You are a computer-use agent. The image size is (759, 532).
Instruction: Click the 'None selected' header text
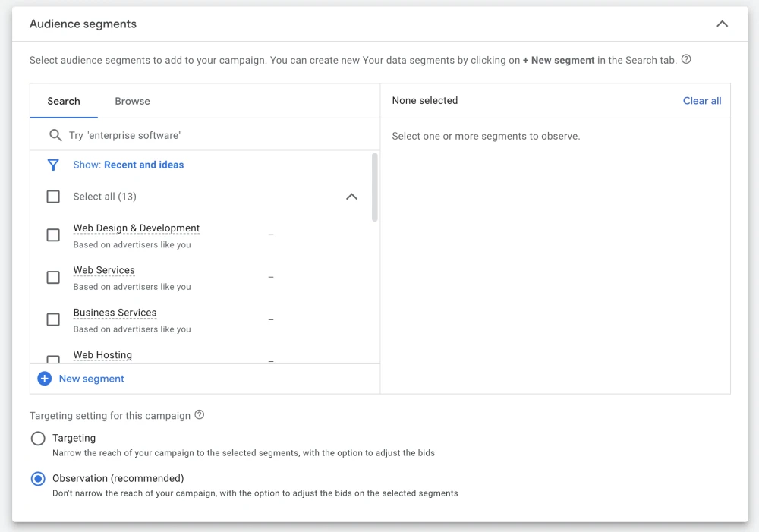coord(425,101)
